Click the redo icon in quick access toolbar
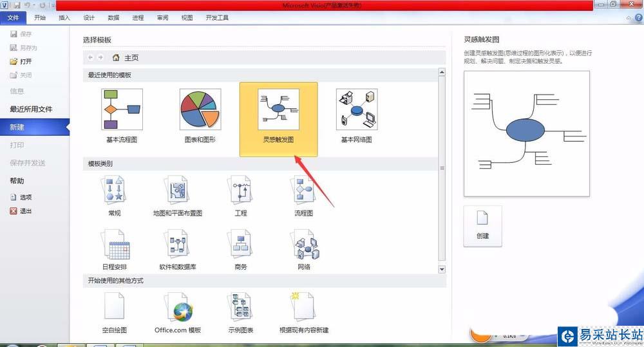This screenshot has height=347, width=644. pos(43,5)
